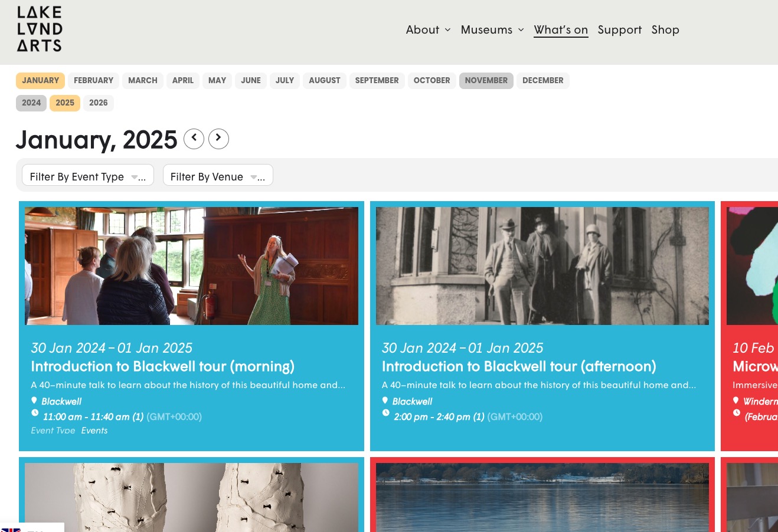Click the morning tour guide photo
Screen dimensions: 778x532
click(x=191, y=266)
